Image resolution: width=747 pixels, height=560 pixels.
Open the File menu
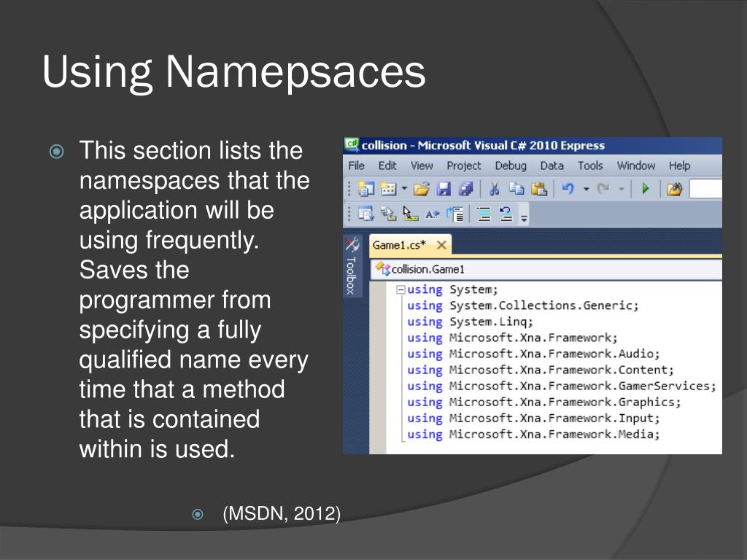click(x=356, y=166)
